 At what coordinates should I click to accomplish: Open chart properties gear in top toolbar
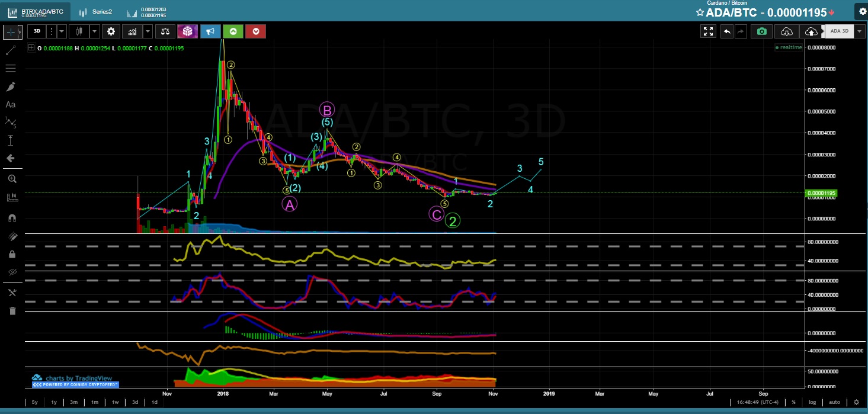click(110, 31)
